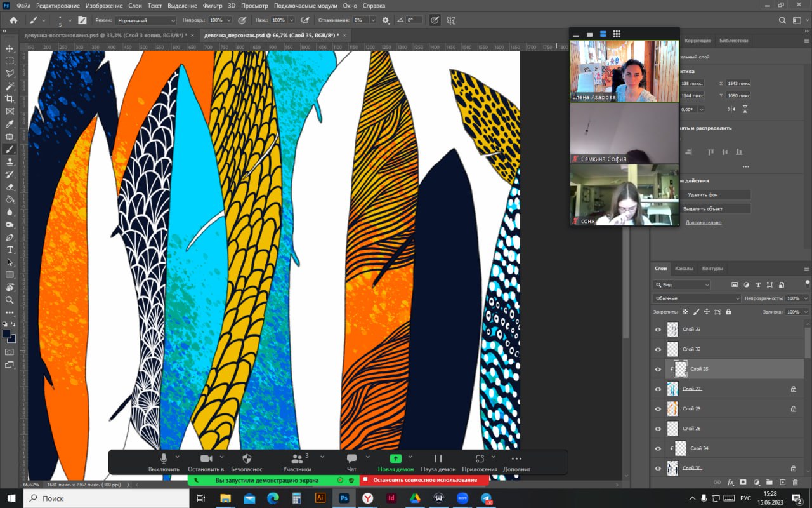The image size is (812, 508).
Task: Choose the Horizontal Type tool
Action: point(10,250)
